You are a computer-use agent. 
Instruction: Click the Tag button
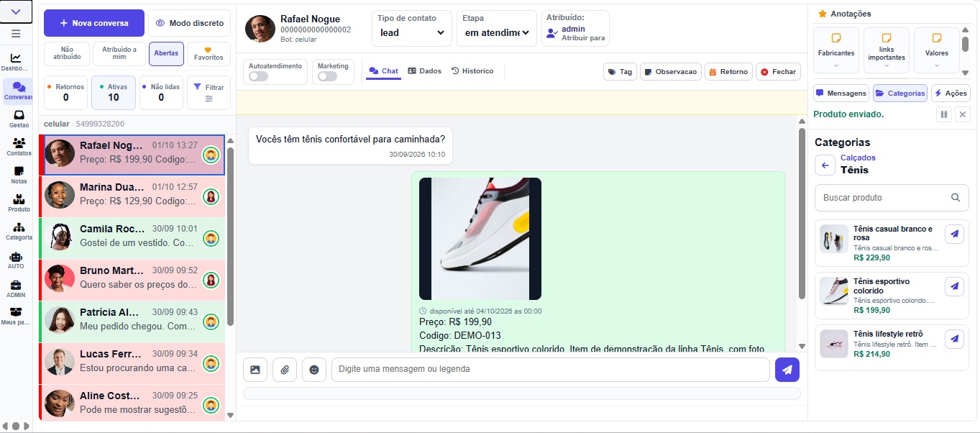[x=620, y=72]
